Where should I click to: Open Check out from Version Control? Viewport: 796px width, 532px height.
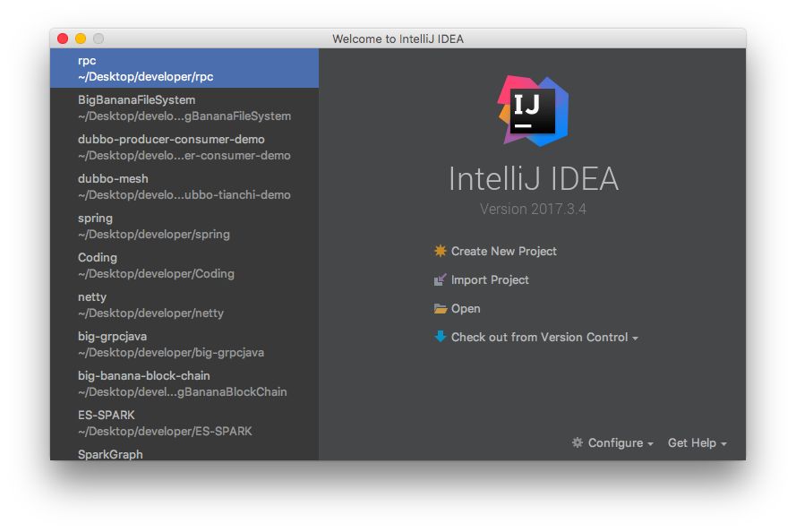pyautogui.click(x=540, y=337)
